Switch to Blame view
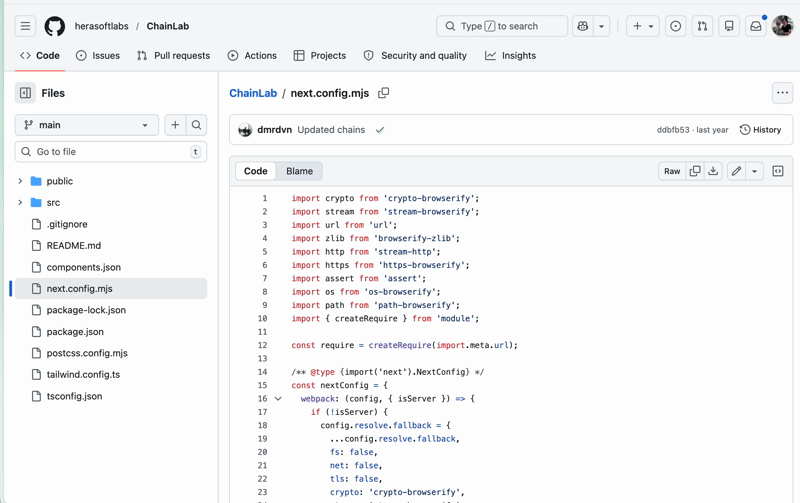800x503 pixels. [299, 171]
